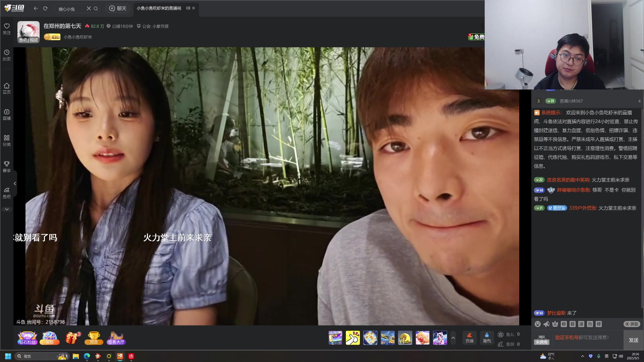Select the first gift in gift bar
Image resolution: width=644 pixels, height=362 pixels.
[335, 338]
